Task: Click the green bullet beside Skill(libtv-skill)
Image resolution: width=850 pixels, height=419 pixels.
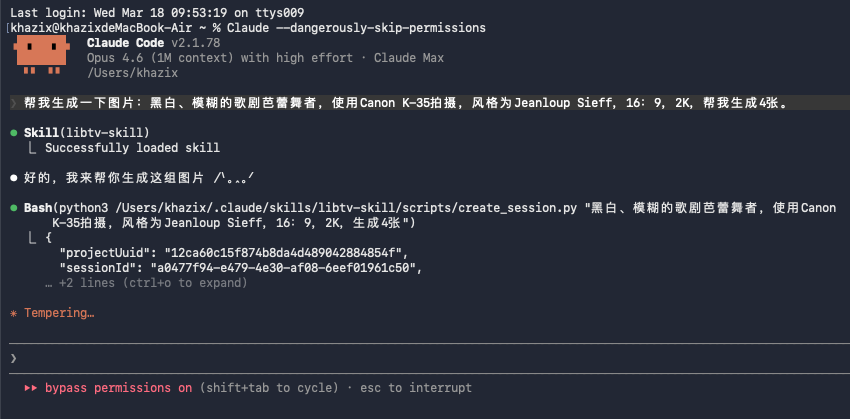Action: pos(13,132)
